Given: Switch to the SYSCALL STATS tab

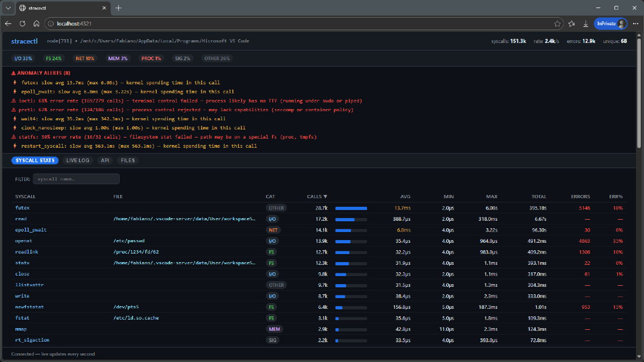Looking at the screenshot, I should (x=34, y=160).
